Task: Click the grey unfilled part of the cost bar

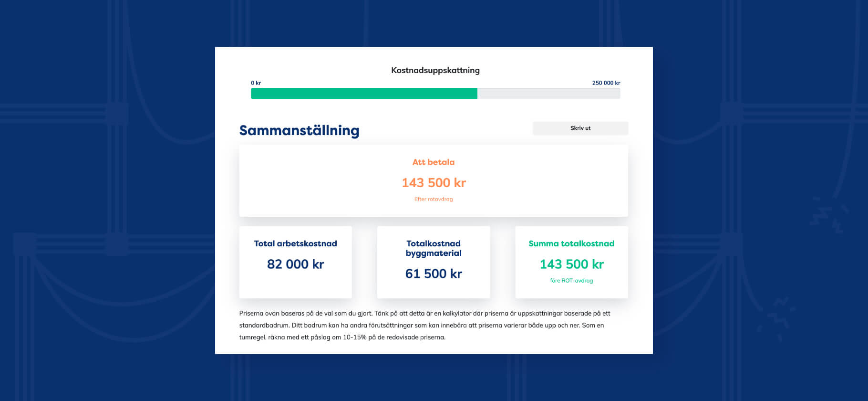Action: click(548, 94)
